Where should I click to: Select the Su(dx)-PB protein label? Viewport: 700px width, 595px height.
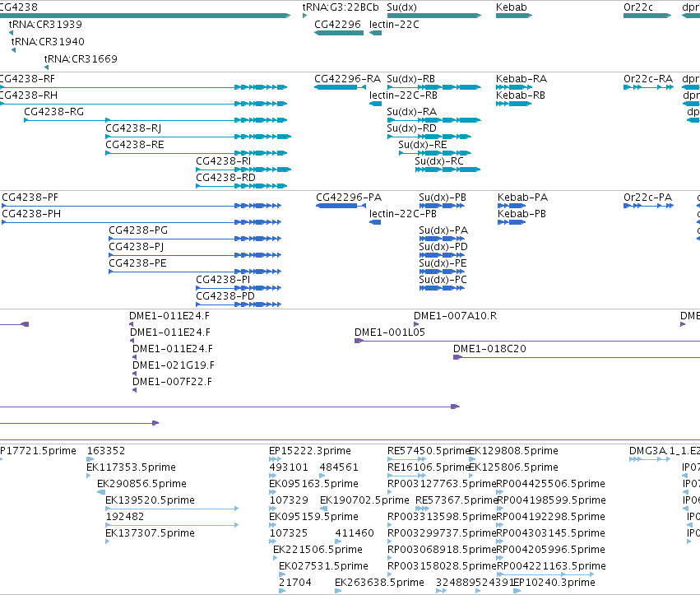pos(443,198)
